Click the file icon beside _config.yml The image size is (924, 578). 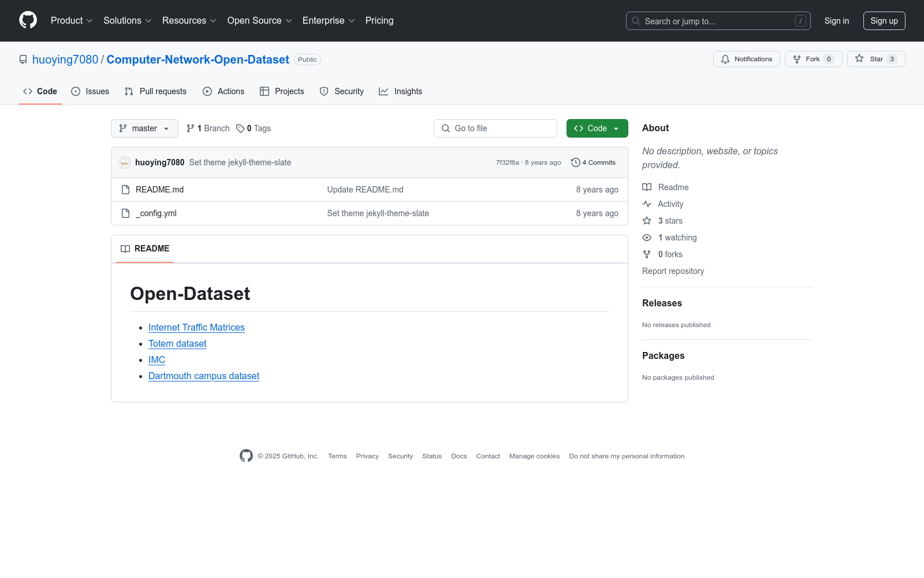125,213
